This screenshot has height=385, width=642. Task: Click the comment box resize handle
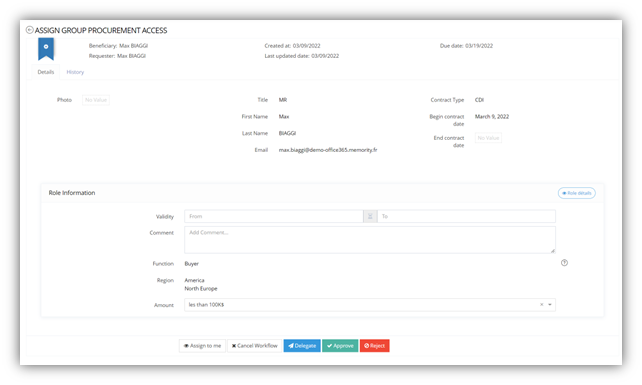(553, 251)
